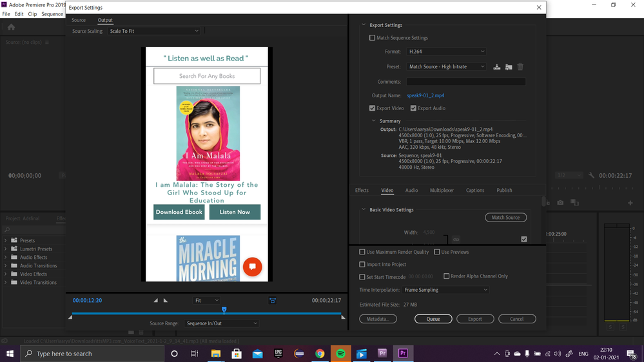Set the Out Point marker icon
644x362 pixels.
tap(166, 300)
